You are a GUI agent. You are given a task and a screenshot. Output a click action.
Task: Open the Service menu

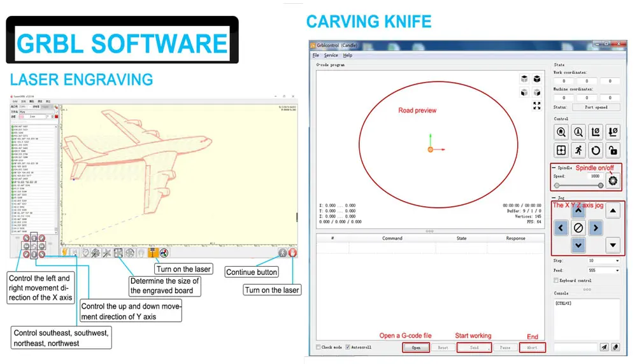point(331,55)
